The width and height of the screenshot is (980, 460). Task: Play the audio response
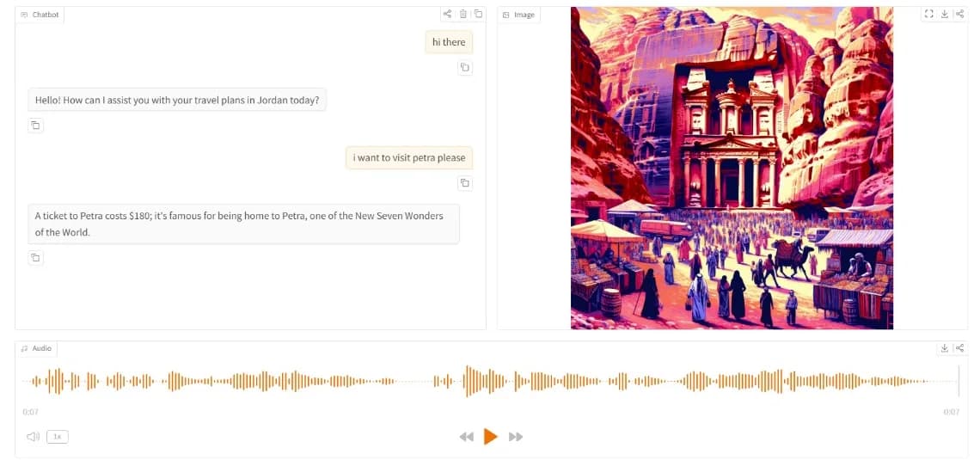pos(491,436)
